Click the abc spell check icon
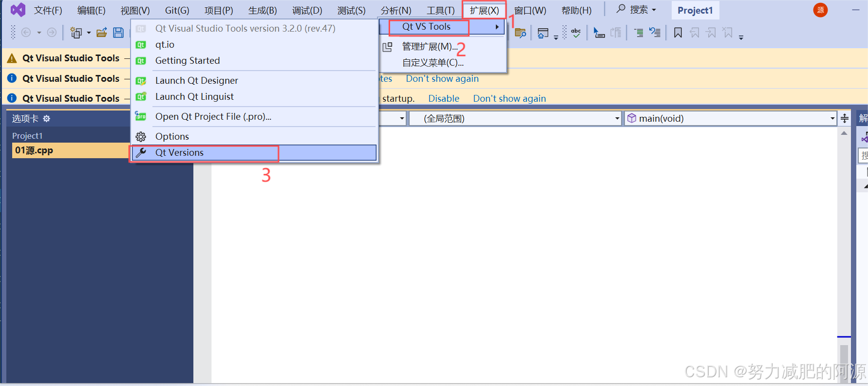The image size is (868, 386). (576, 33)
